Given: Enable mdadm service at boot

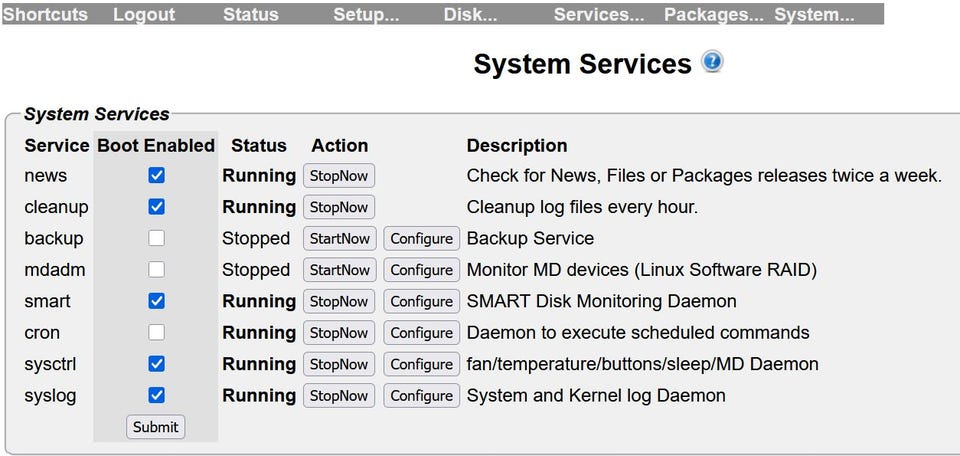Looking at the screenshot, I should click(156, 270).
